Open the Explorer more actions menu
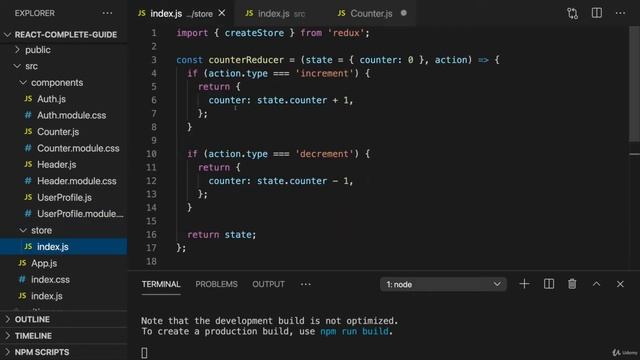 click(107, 13)
